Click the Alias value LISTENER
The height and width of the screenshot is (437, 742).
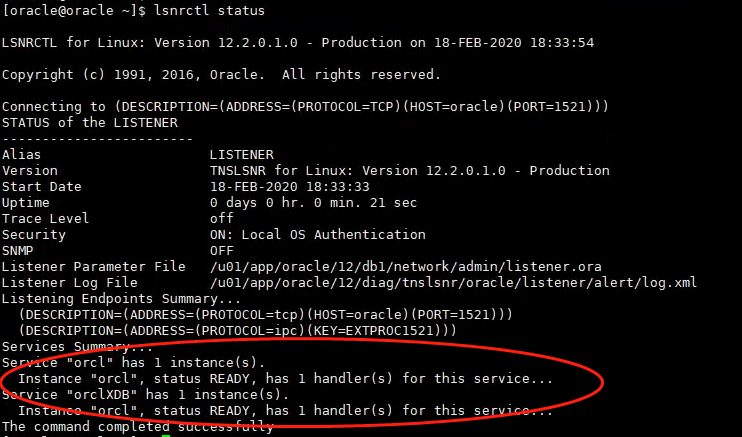click(242, 155)
